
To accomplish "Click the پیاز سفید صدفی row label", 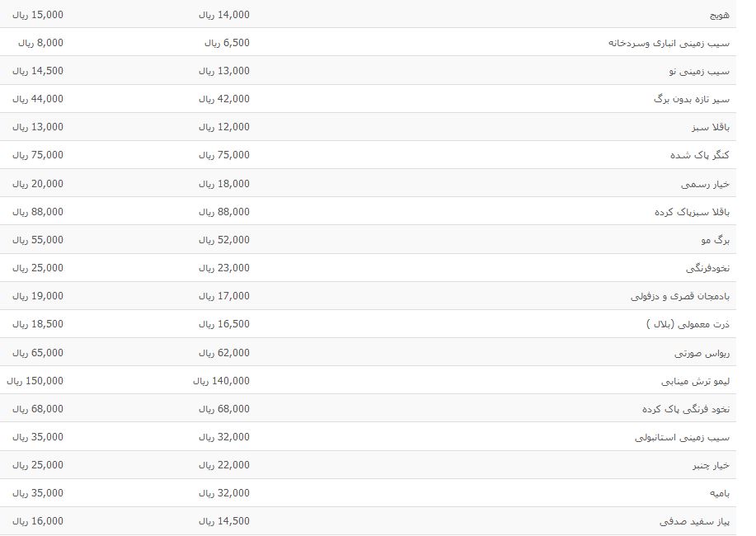I will (x=694, y=521).
